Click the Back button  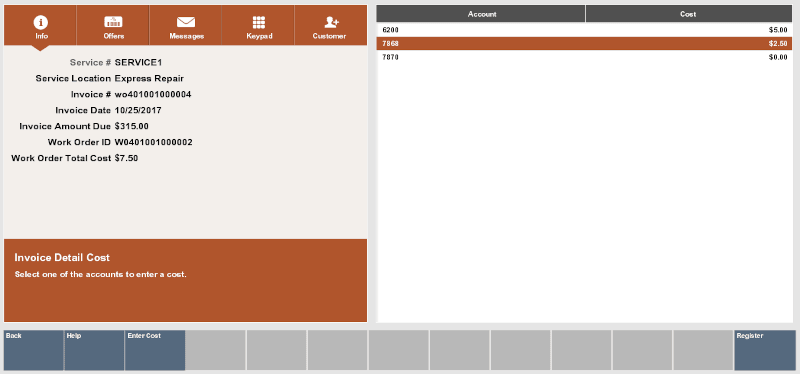point(34,350)
